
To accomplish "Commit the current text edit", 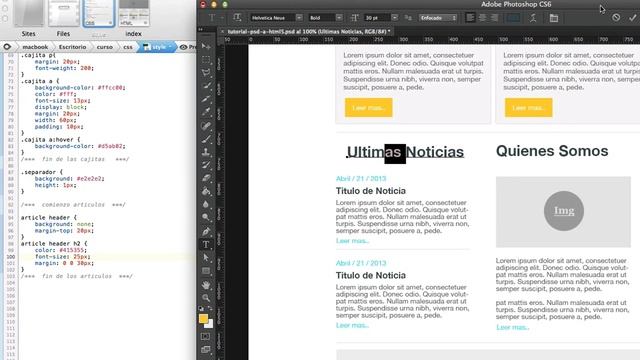I will coord(633,18).
